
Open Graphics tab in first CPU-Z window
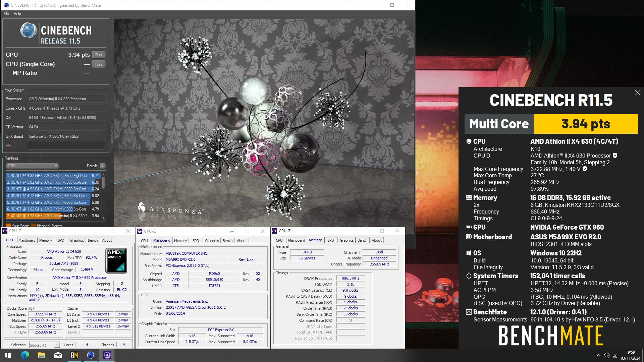point(77,240)
